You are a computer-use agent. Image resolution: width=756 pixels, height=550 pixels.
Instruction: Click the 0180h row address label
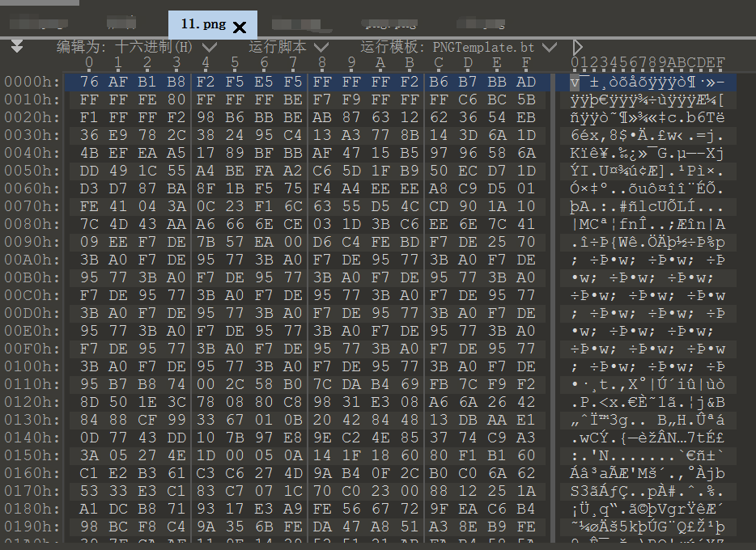[x=32, y=509]
